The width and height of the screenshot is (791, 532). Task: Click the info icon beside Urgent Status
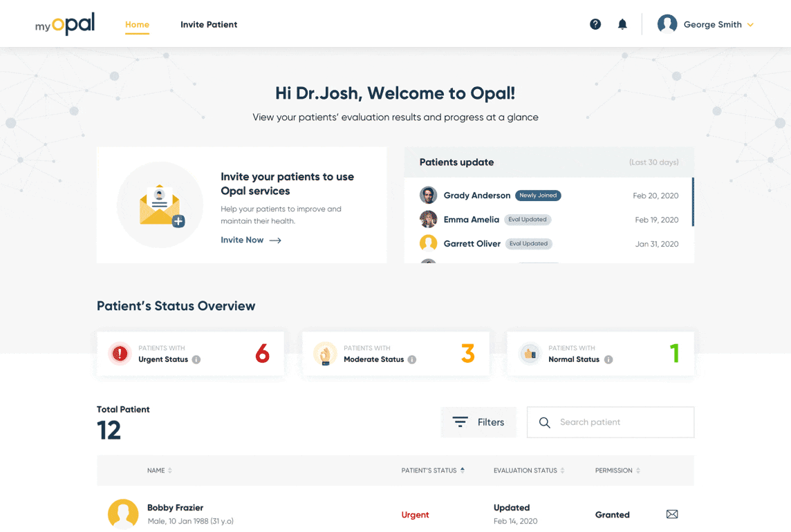[196, 359]
